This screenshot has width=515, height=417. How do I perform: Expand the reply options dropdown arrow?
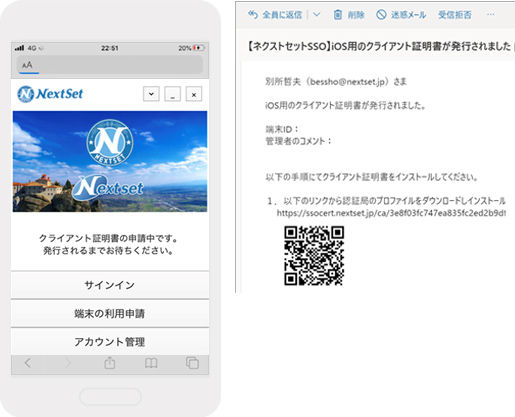click(316, 14)
